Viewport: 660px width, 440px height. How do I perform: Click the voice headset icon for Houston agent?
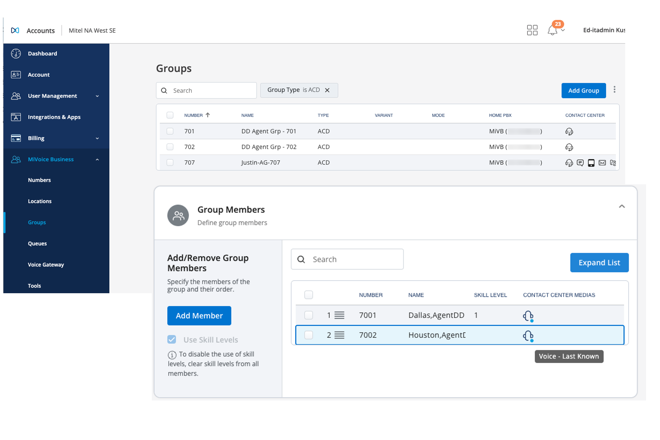tap(528, 335)
